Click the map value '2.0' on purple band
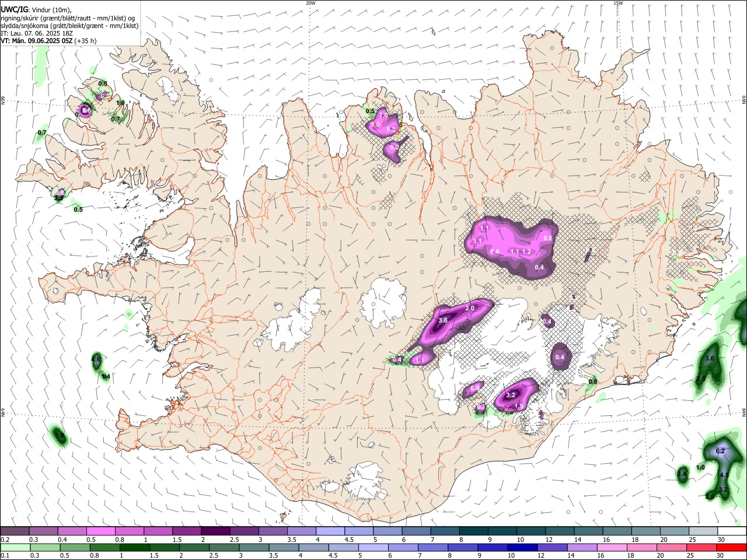 470,308
